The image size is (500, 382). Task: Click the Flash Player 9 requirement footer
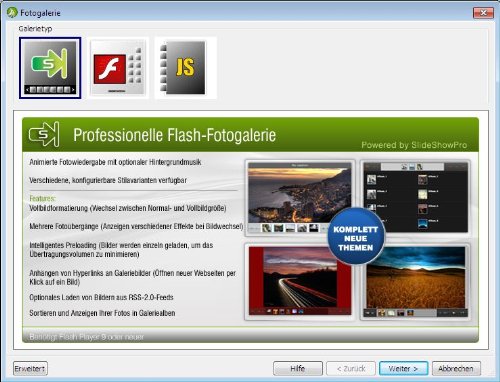(x=87, y=337)
